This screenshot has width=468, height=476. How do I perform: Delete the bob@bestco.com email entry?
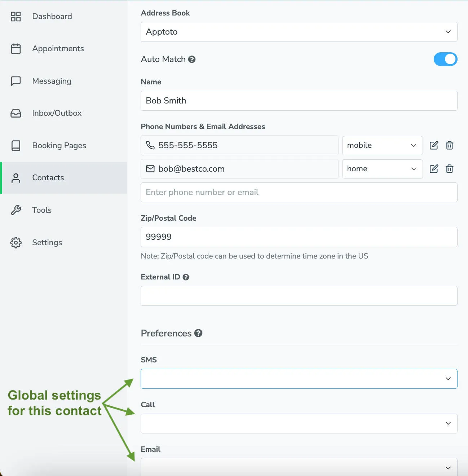449,169
